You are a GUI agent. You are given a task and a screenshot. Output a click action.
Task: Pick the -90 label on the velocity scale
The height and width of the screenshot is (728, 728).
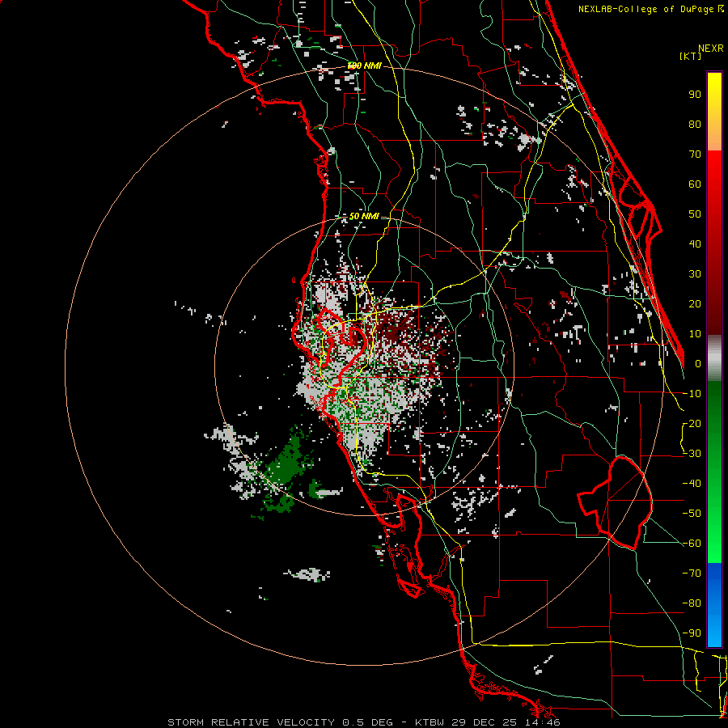click(692, 633)
